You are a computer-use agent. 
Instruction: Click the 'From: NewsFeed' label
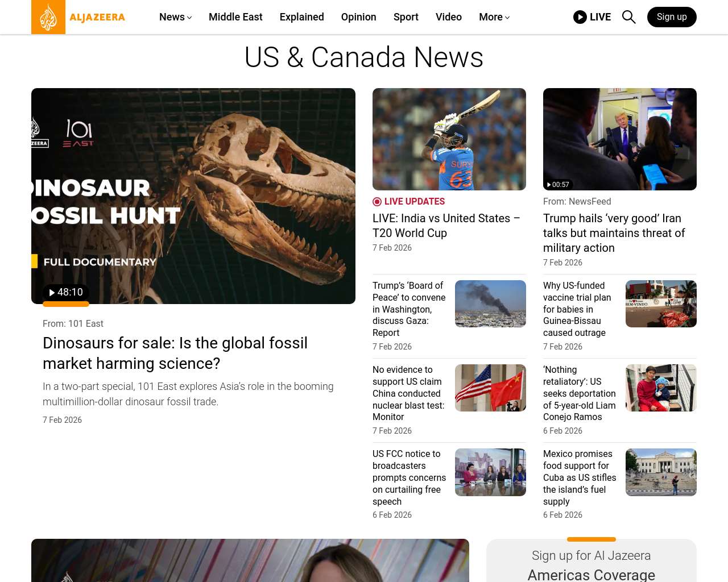577,201
